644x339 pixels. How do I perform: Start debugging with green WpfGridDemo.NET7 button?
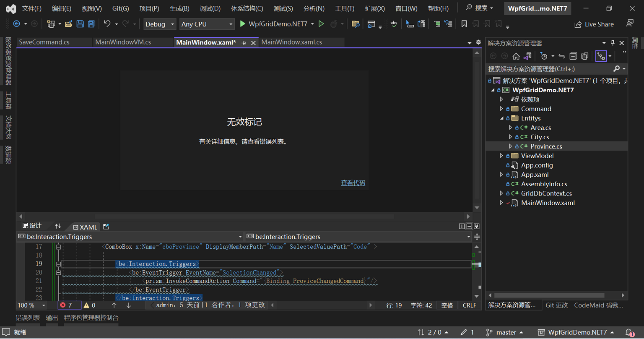tap(273, 24)
